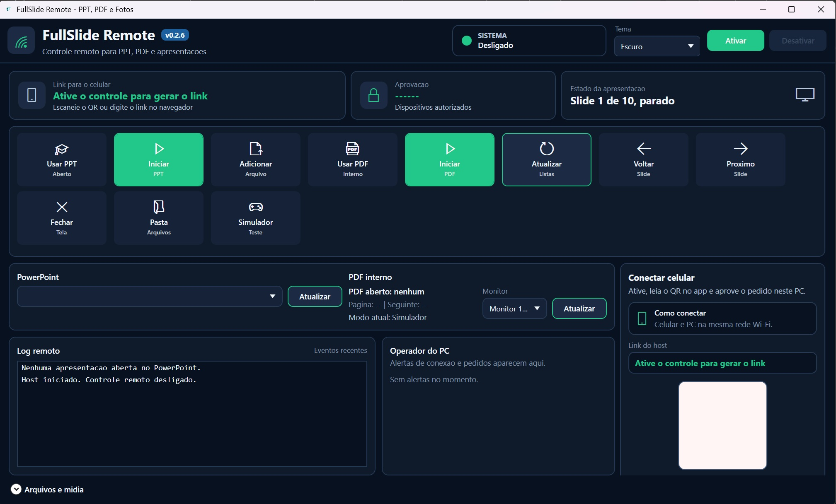The height and width of the screenshot is (504, 836).
Task: Click 'Sem alertas no momento.' text
Action: click(434, 379)
